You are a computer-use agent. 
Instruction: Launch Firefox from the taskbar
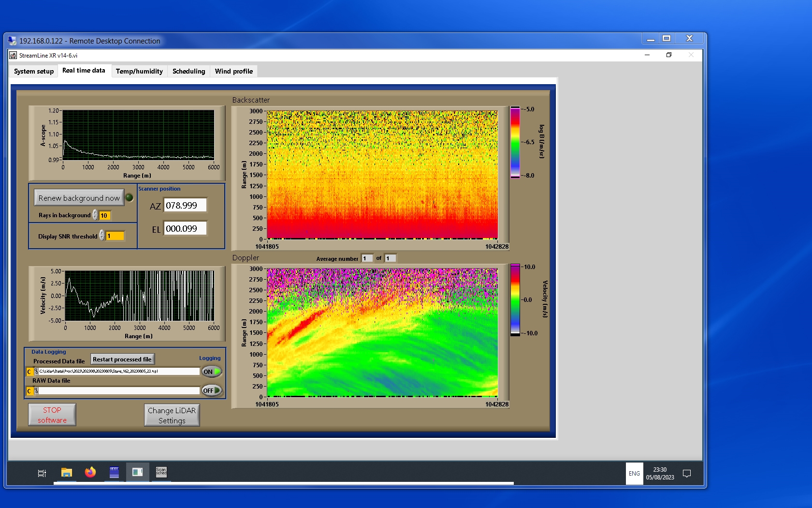[x=90, y=472]
